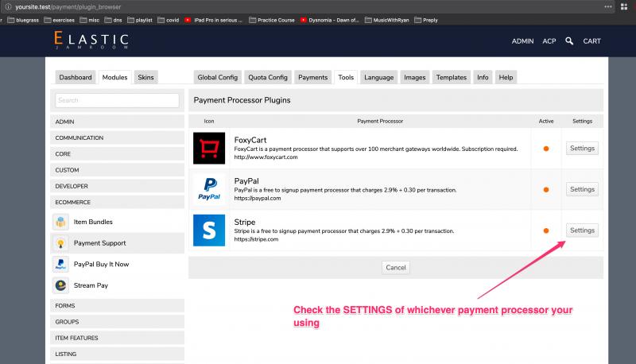Screen dimensions: 636x364
Task: Click the search magnifier icon in header
Action: [x=569, y=41]
